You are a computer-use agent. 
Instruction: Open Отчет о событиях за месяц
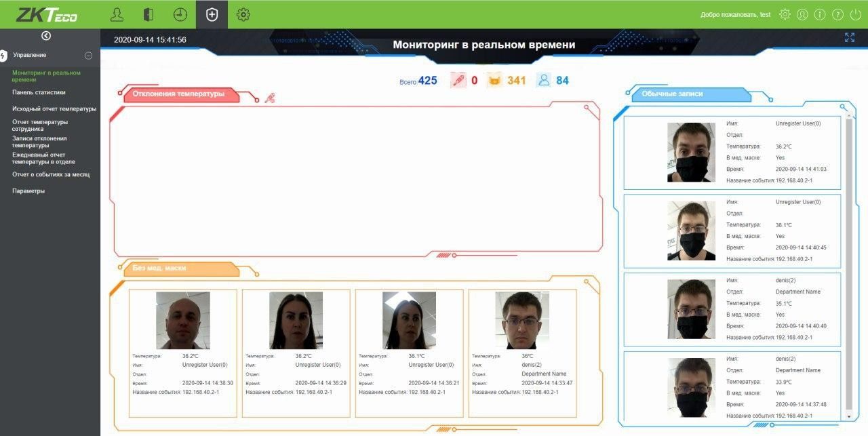coord(51,174)
